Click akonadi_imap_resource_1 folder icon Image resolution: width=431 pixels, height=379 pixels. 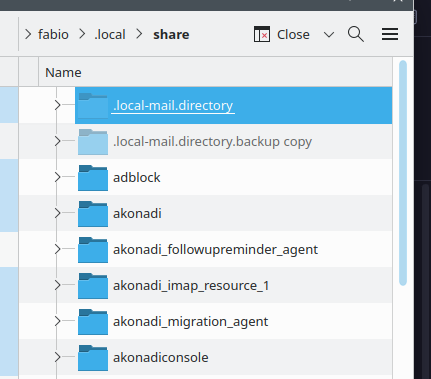tap(93, 286)
